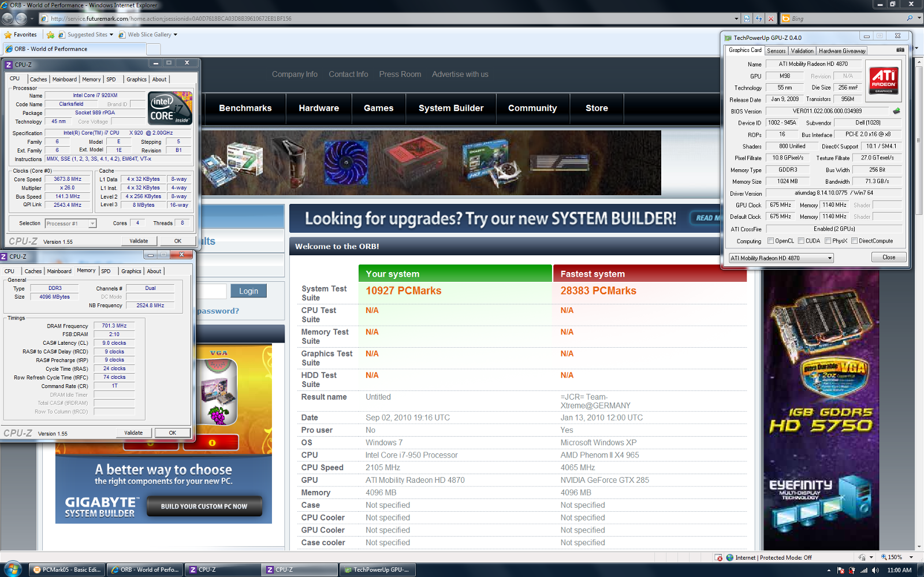Open the Benchmarks navigation link
This screenshot has height=577, width=924.
[245, 108]
